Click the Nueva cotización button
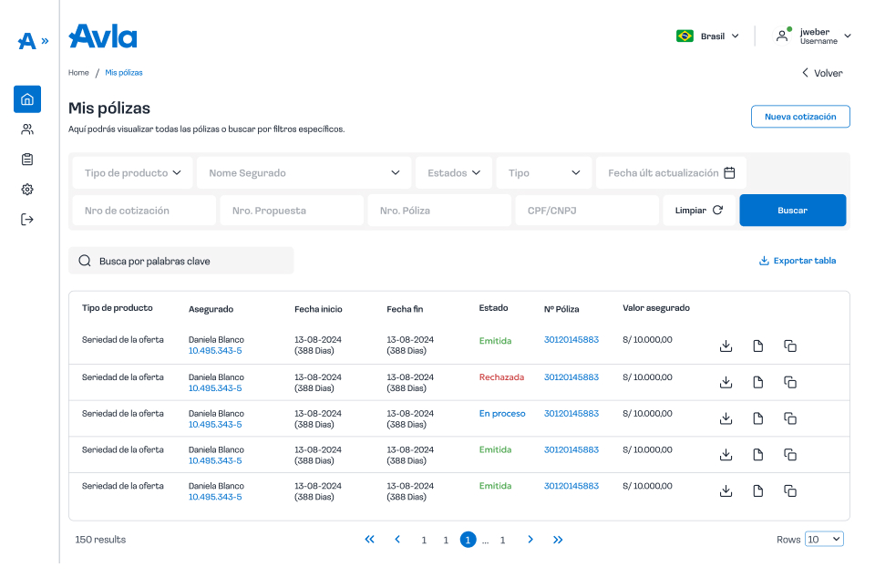Image resolution: width=875 pixels, height=588 pixels. 799,117
